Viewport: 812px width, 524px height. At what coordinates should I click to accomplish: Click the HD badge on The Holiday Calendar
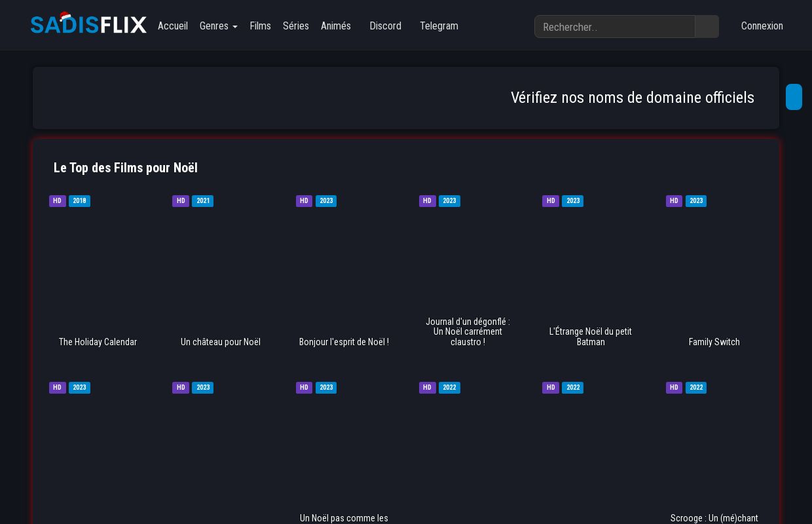pyautogui.click(x=57, y=201)
